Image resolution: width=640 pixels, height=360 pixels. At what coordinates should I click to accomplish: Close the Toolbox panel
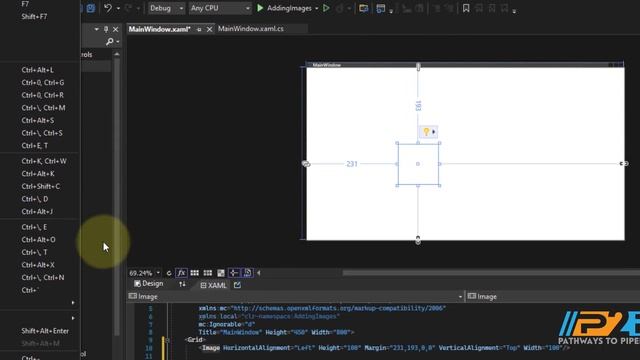[116, 29]
